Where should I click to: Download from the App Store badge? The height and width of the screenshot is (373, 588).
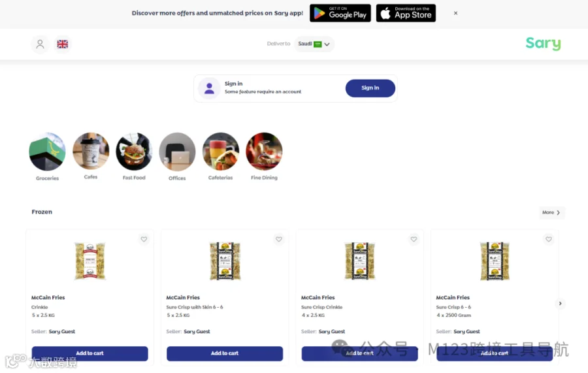coord(406,13)
